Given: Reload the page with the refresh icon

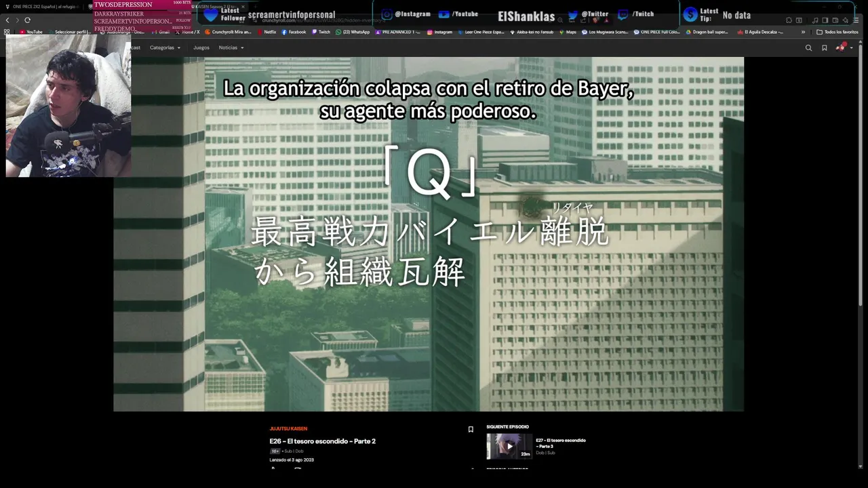Looking at the screenshot, I should coord(27,20).
